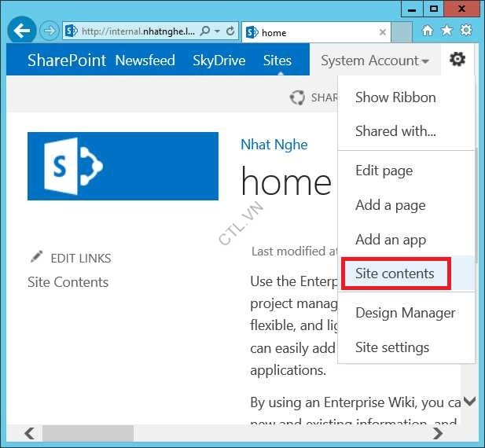This screenshot has width=485, height=448.
Task: Open the Newsfeed link
Action: (x=145, y=60)
